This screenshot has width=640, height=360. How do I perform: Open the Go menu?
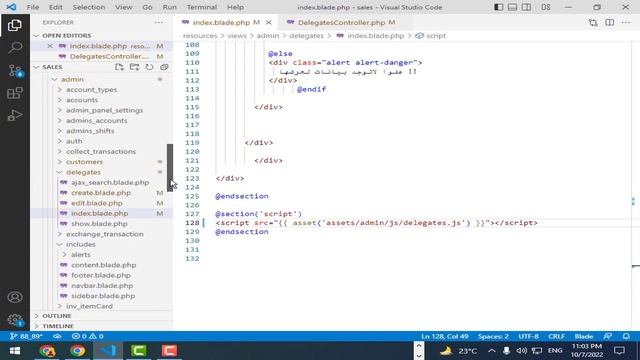click(x=147, y=7)
